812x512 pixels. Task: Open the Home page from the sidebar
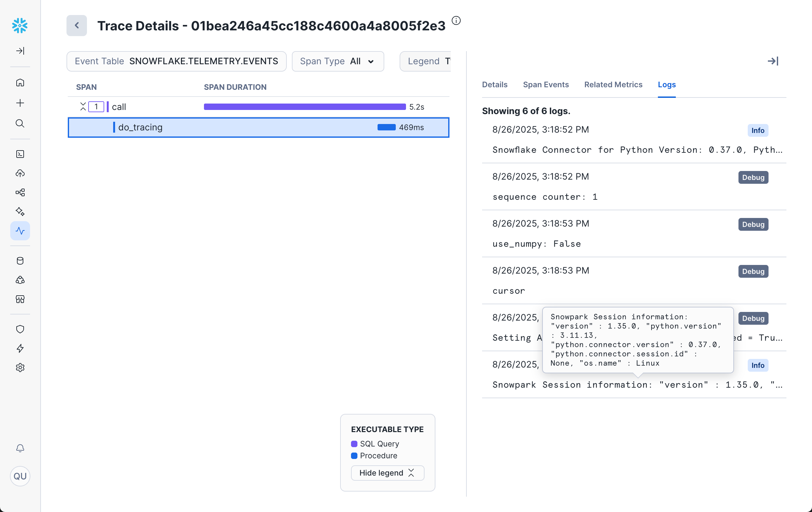pyautogui.click(x=20, y=82)
